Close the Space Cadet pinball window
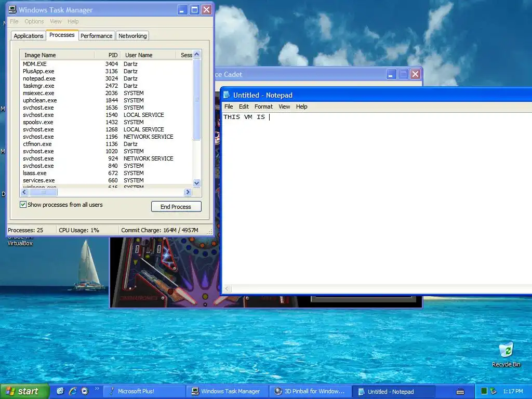Image resolution: width=532 pixels, height=399 pixels. tap(415, 74)
